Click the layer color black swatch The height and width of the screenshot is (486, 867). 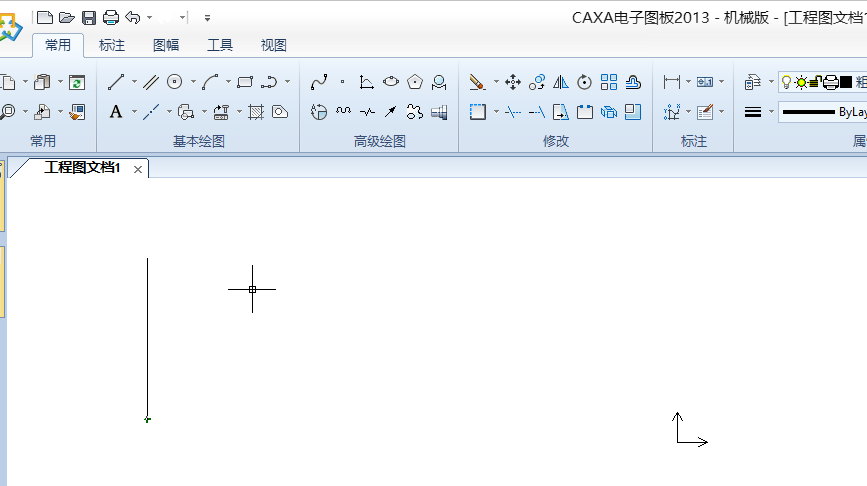pyautogui.click(x=846, y=83)
